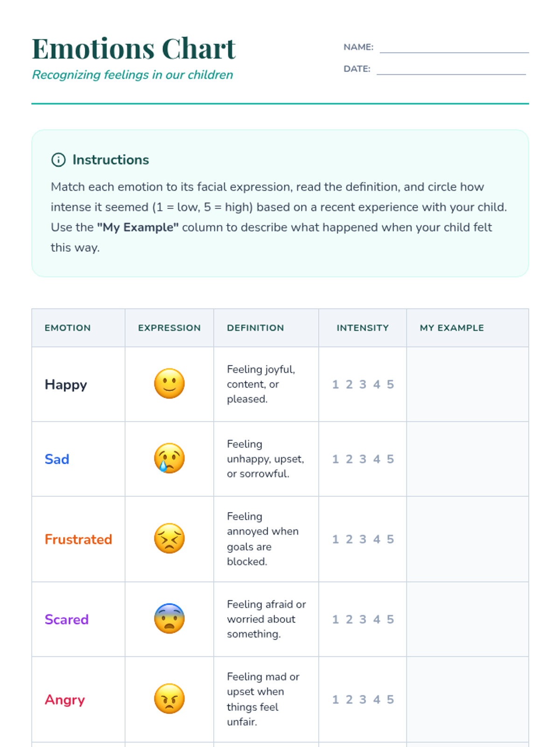Image resolution: width=560 pixels, height=747 pixels.
Task: Choose intensity 4 for Angry
Action: pyautogui.click(x=377, y=699)
